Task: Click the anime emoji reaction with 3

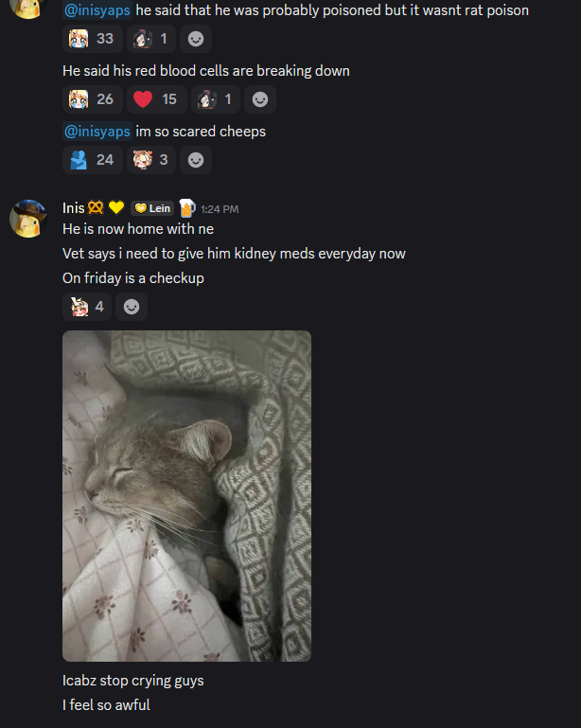Action: 151,160
